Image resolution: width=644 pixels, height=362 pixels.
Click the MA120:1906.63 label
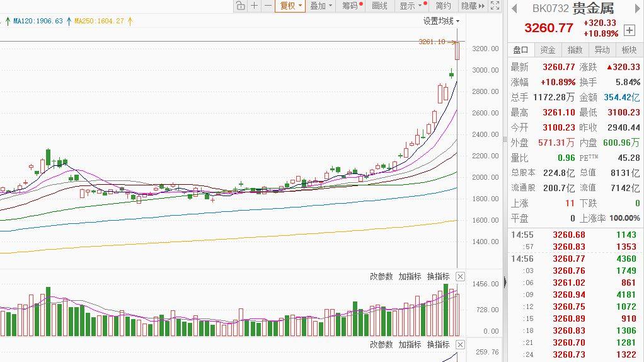click(38, 21)
